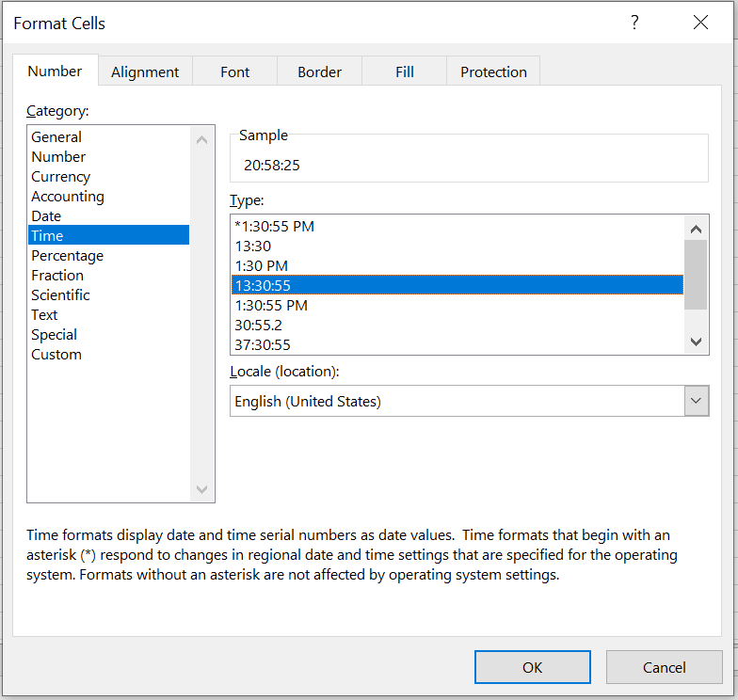Select the Percentage category
This screenshot has width=738, height=700.
coord(68,256)
